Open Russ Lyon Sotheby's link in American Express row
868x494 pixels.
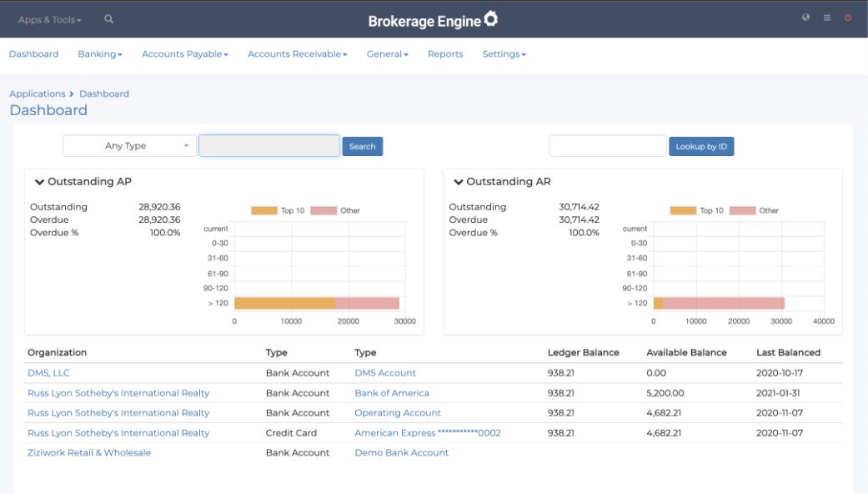118,432
